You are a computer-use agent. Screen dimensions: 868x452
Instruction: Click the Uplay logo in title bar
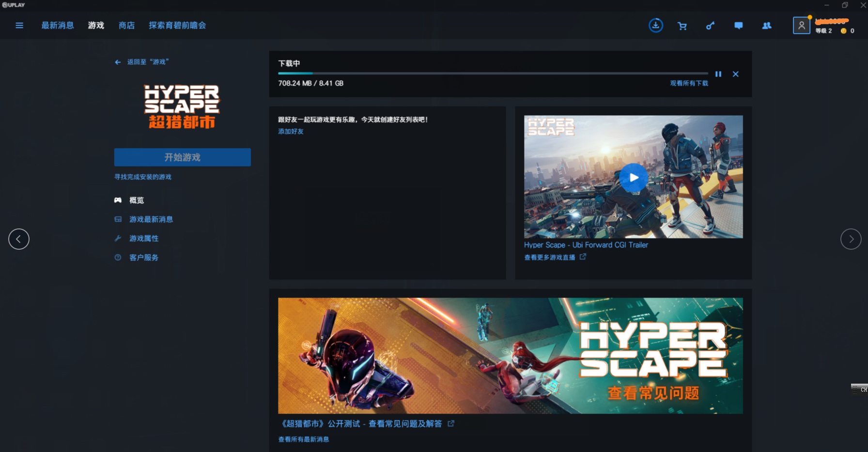click(x=14, y=5)
